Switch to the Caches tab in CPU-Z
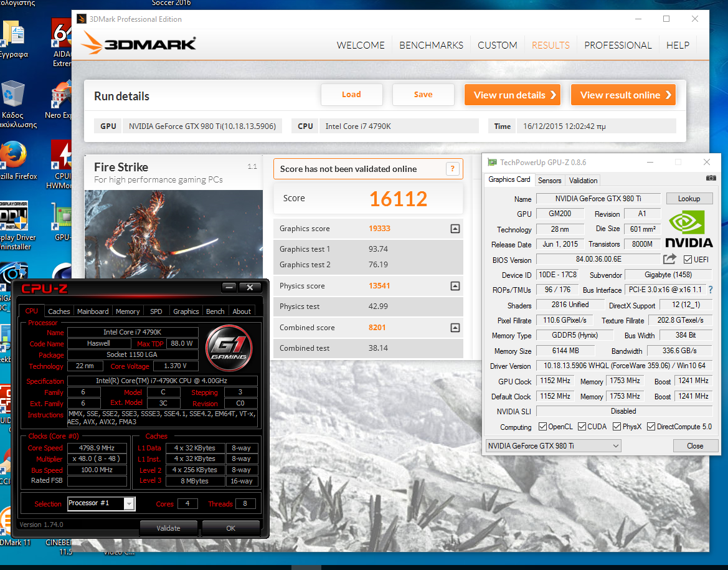The image size is (728, 570). (x=59, y=311)
